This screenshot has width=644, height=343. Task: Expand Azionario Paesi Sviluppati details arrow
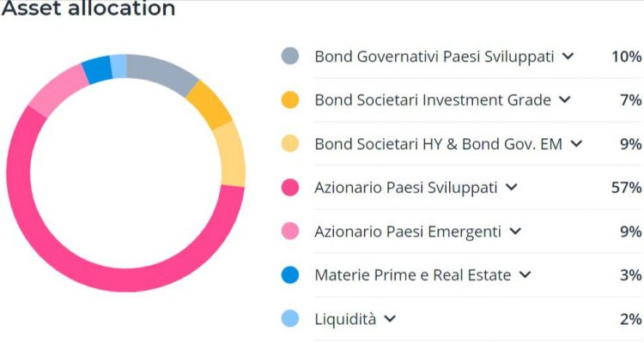pos(512,188)
